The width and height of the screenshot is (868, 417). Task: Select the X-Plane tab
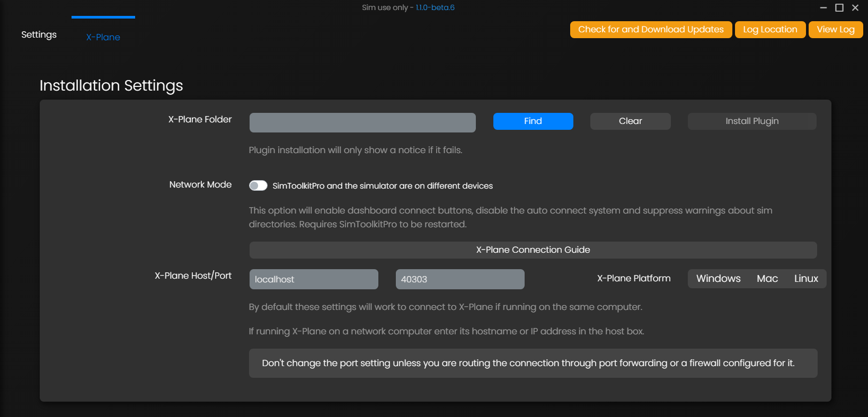[103, 37]
